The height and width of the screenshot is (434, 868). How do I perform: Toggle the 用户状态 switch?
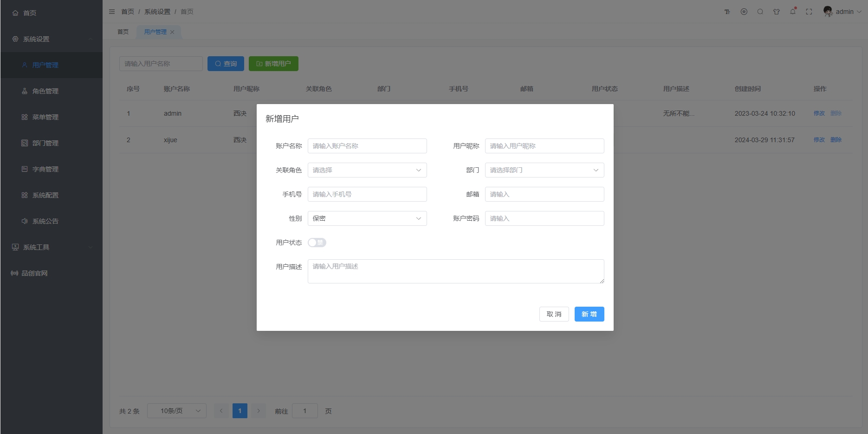(317, 243)
